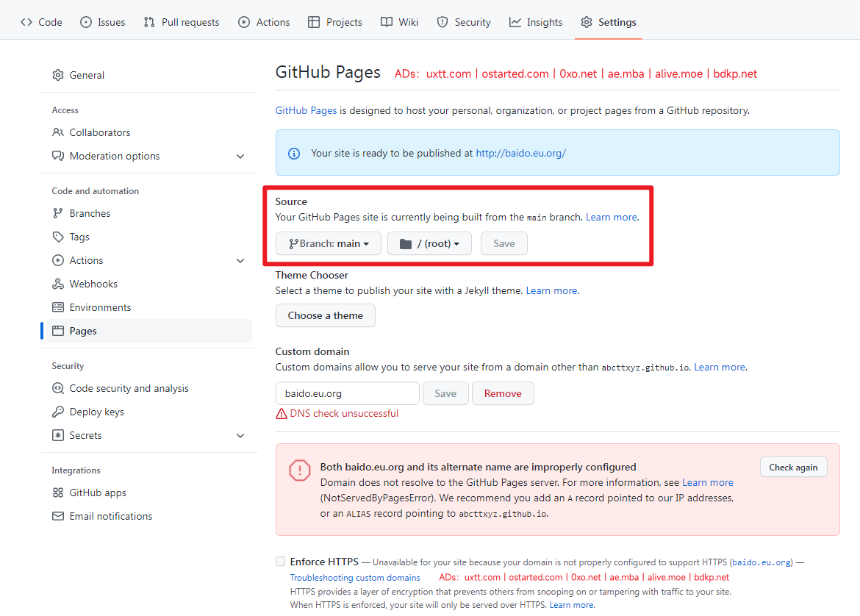This screenshot has width=860, height=616.
Task: Click the General gear icon in sidebar
Action: point(57,75)
